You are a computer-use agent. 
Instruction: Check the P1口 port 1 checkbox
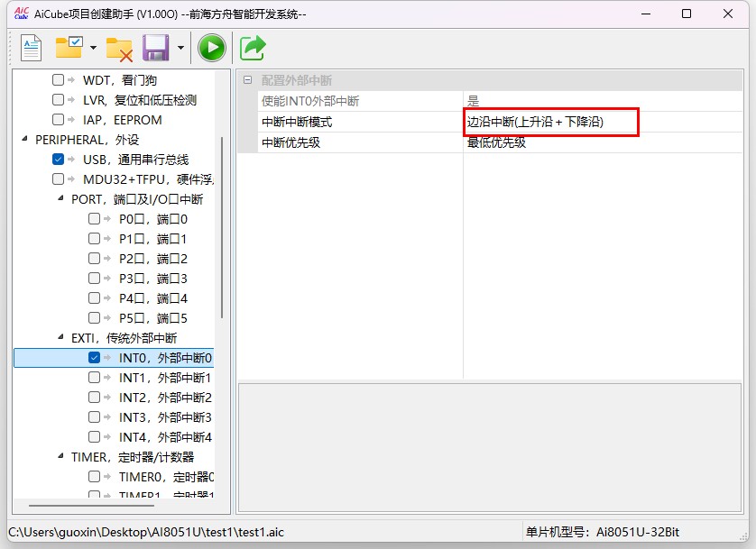click(x=94, y=238)
